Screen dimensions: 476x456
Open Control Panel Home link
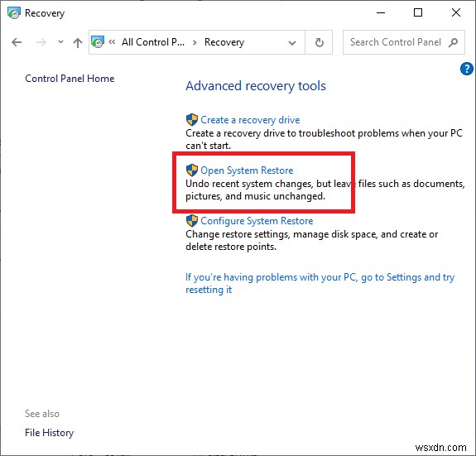click(70, 79)
